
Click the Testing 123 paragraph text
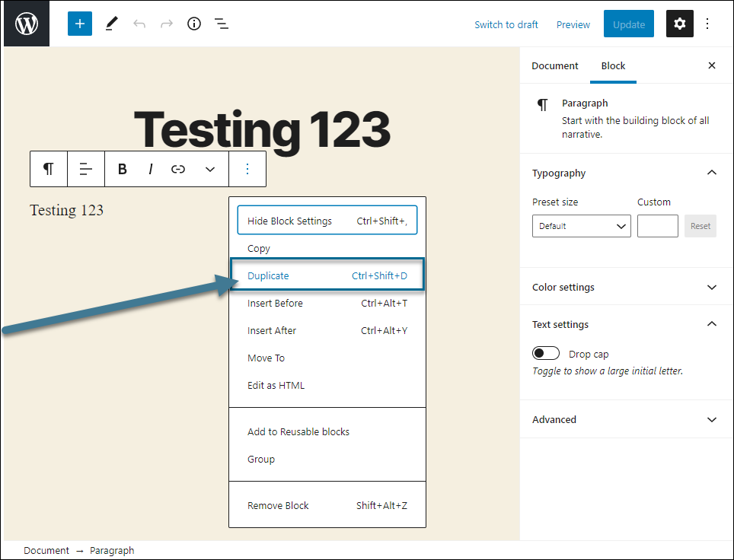66,210
